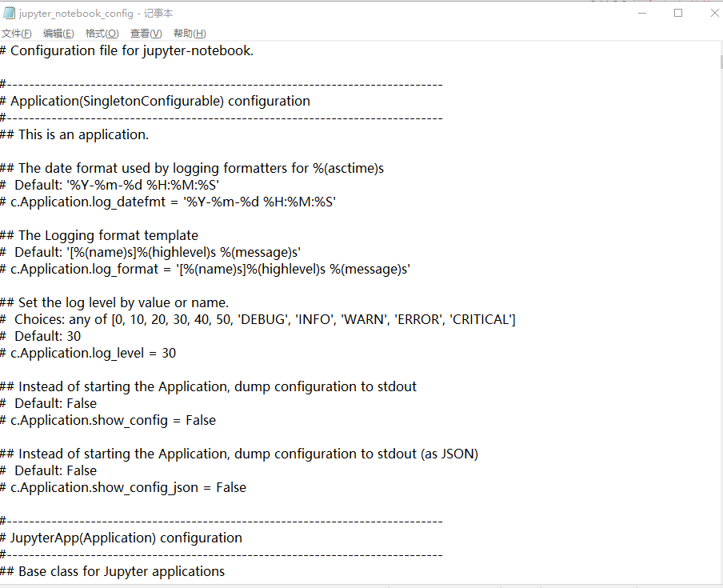This screenshot has width=723, height=588.
Task: Click the 'Choices: any of [0, 10, 20...' line
Action: [258, 319]
